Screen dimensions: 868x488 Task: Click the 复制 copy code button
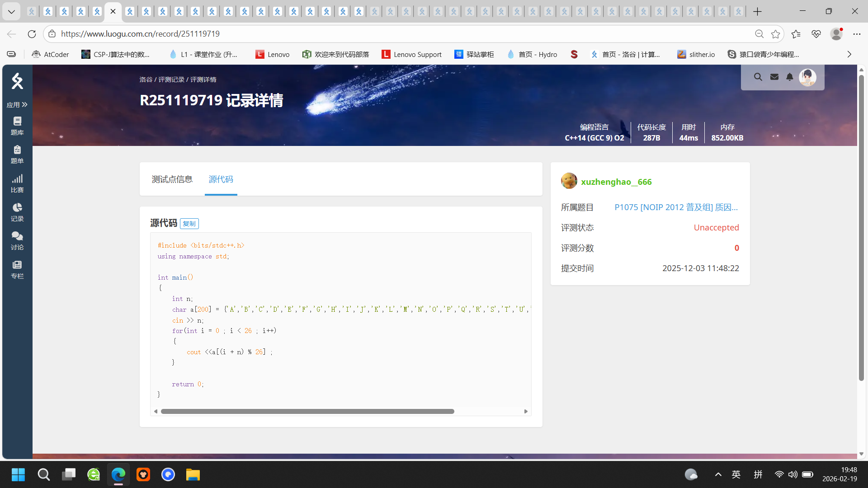click(x=189, y=224)
